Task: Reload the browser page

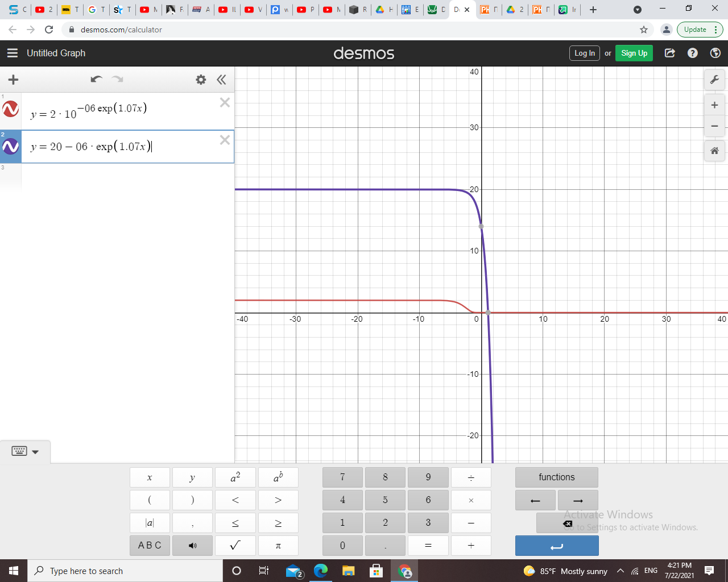Action: pyautogui.click(x=49, y=30)
